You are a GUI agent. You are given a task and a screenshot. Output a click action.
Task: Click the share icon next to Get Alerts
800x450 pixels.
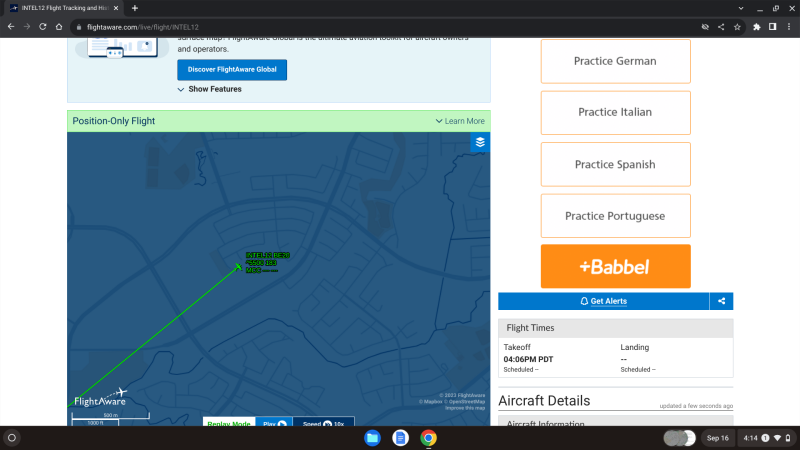[x=721, y=301]
